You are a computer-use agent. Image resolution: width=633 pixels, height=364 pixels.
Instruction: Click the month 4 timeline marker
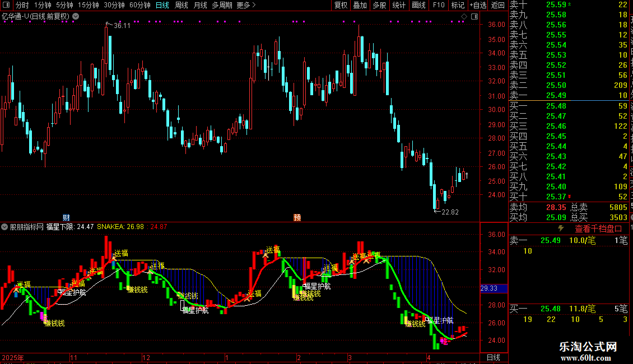(x=429, y=357)
